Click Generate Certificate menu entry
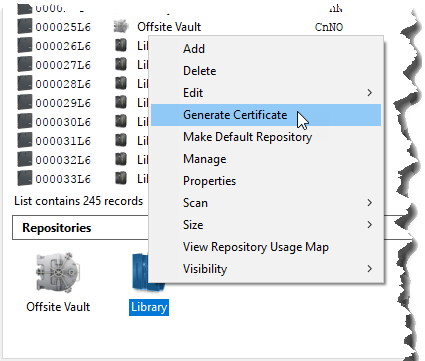The height and width of the screenshot is (361, 425). pyautogui.click(x=266, y=115)
